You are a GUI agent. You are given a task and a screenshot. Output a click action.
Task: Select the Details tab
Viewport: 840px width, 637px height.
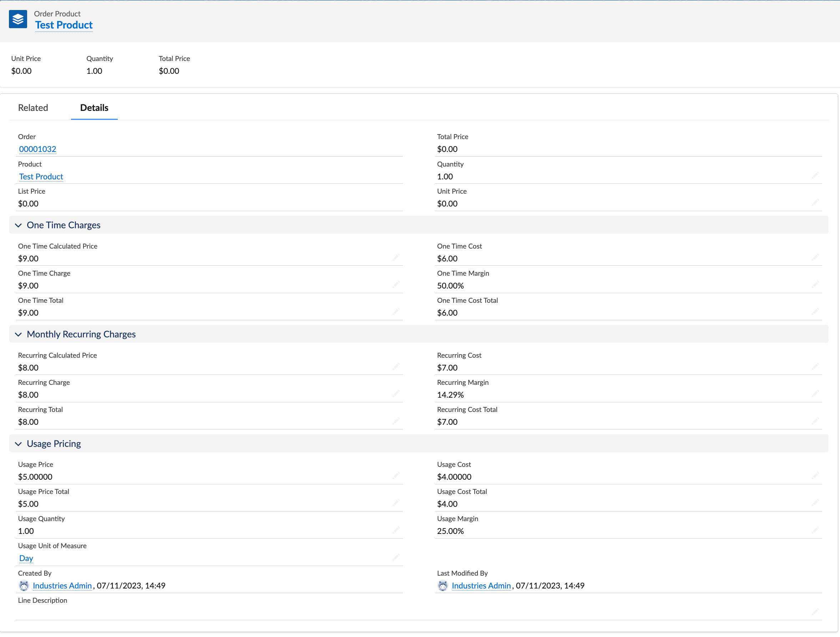[x=94, y=108]
